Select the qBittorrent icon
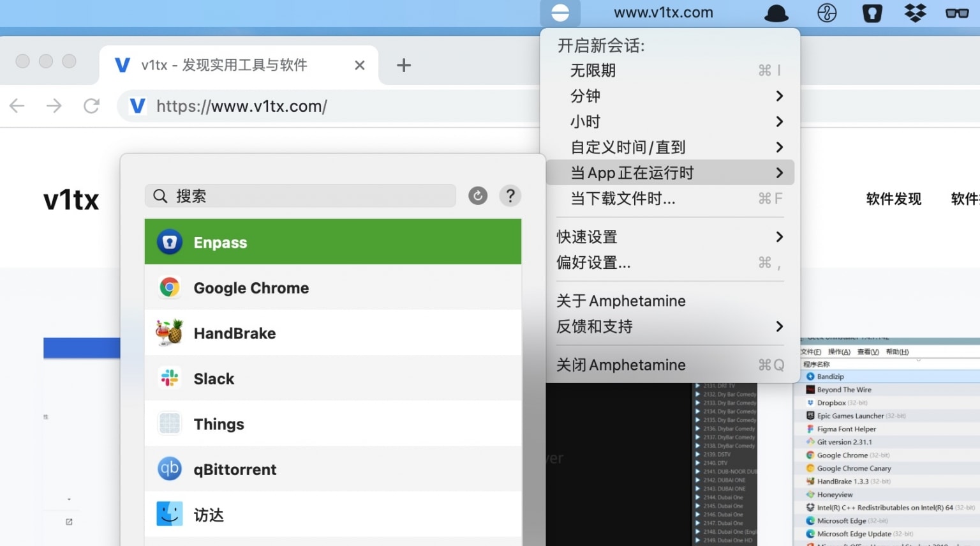 tap(169, 469)
